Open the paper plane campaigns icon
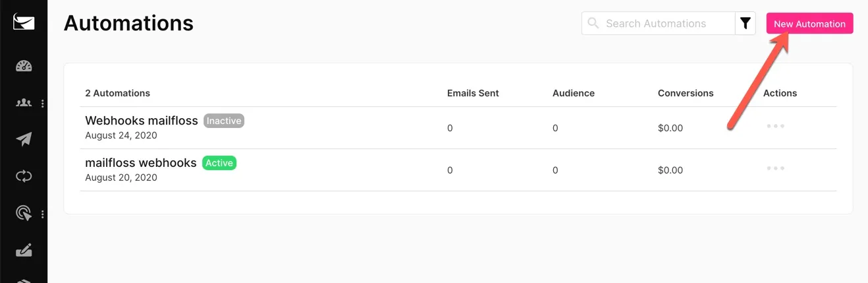868x283 pixels. [24, 139]
